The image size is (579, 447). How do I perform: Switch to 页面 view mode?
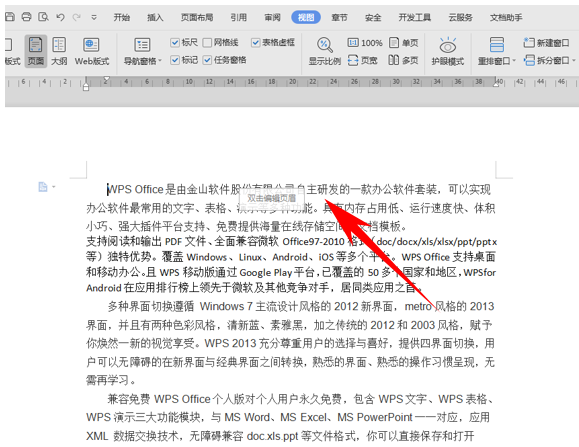point(36,51)
